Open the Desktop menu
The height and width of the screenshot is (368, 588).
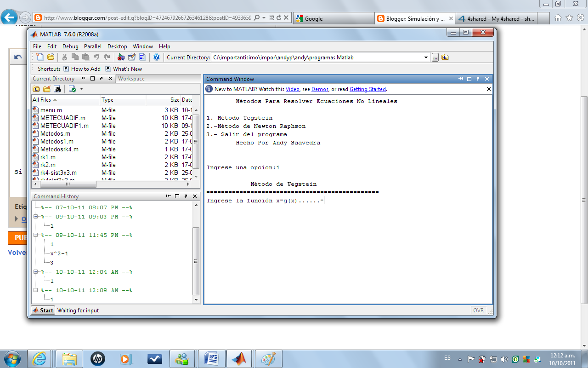pyautogui.click(x=117, y=46)
